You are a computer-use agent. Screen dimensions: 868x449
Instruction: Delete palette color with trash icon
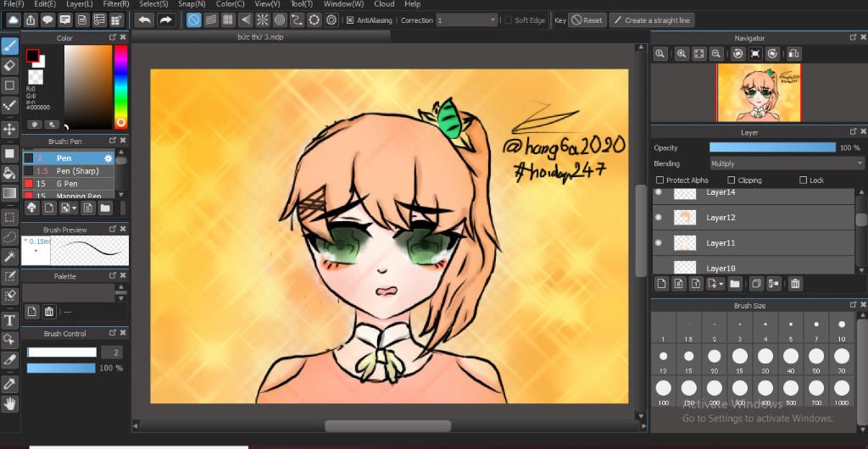49,312
